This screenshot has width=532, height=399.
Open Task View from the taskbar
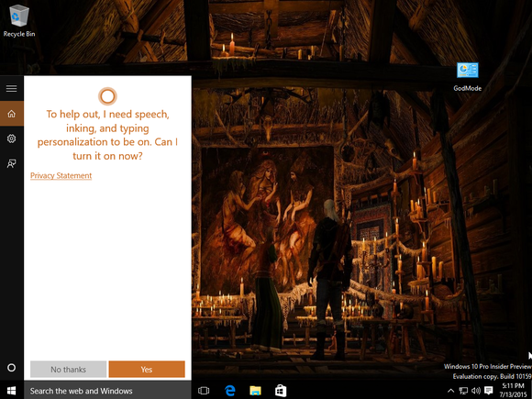[204, 391]
